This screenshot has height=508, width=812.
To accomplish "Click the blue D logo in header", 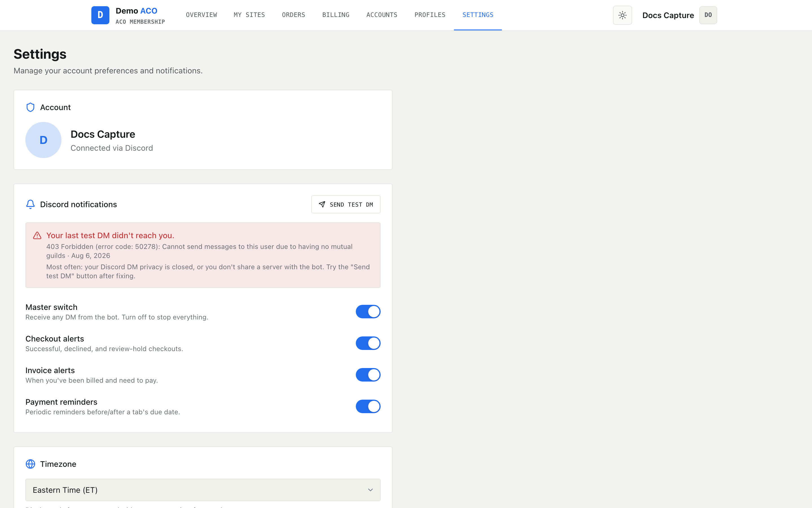I will (100, 15).
